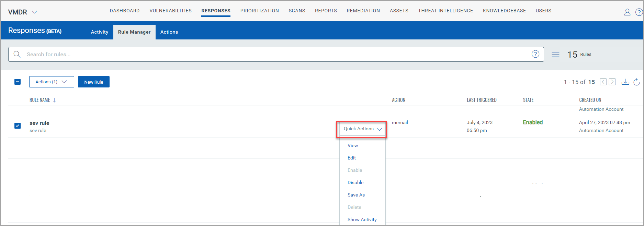Refresh the rules list
The height and width of the screenshot is (226, 644).
(636, 82)
